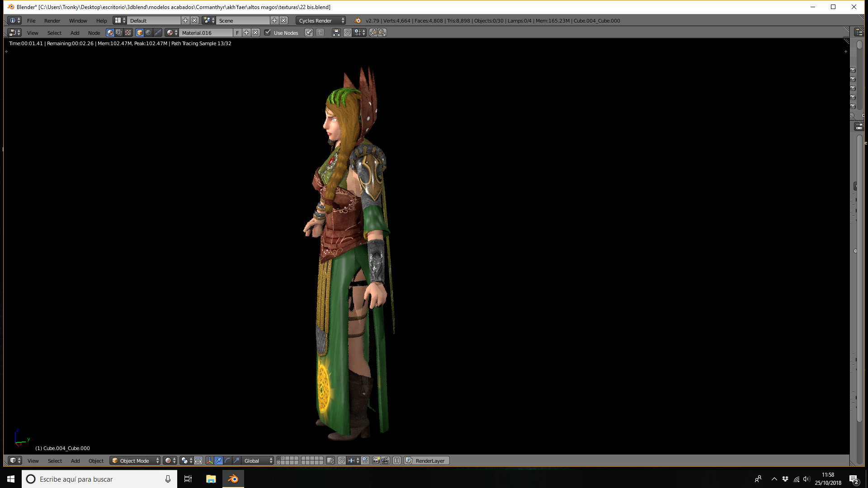Open the Render menu
This screenshot has height=488, width=868.
(52, 20)
